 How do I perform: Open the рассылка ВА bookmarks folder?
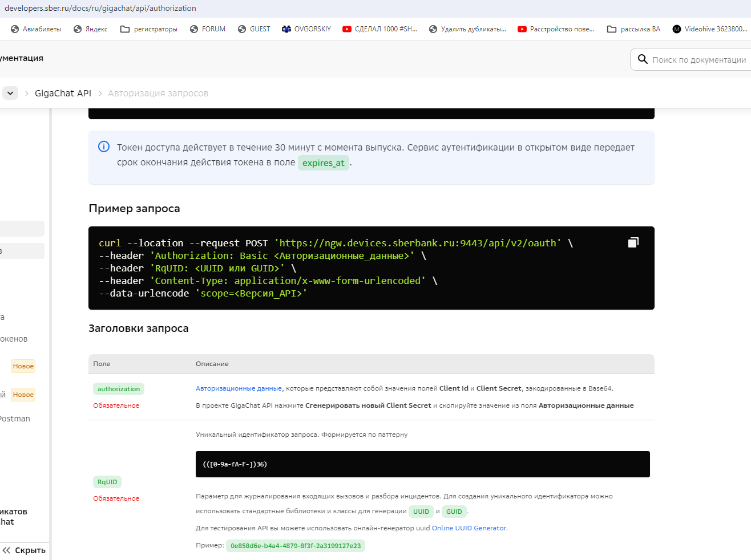pos(633,29)
